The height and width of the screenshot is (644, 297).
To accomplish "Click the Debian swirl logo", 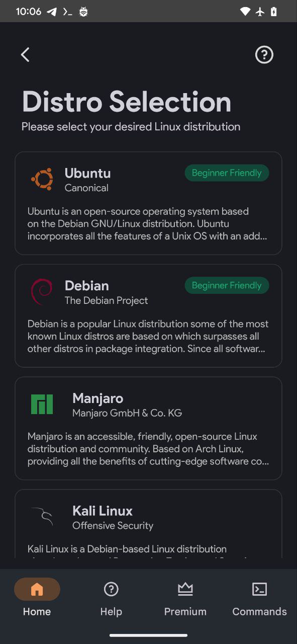I will click(x=42, y=291).
